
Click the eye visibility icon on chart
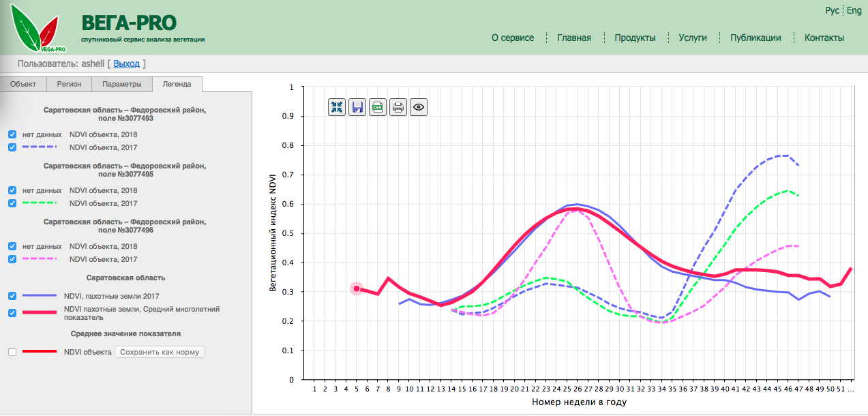tap(419, 107)
